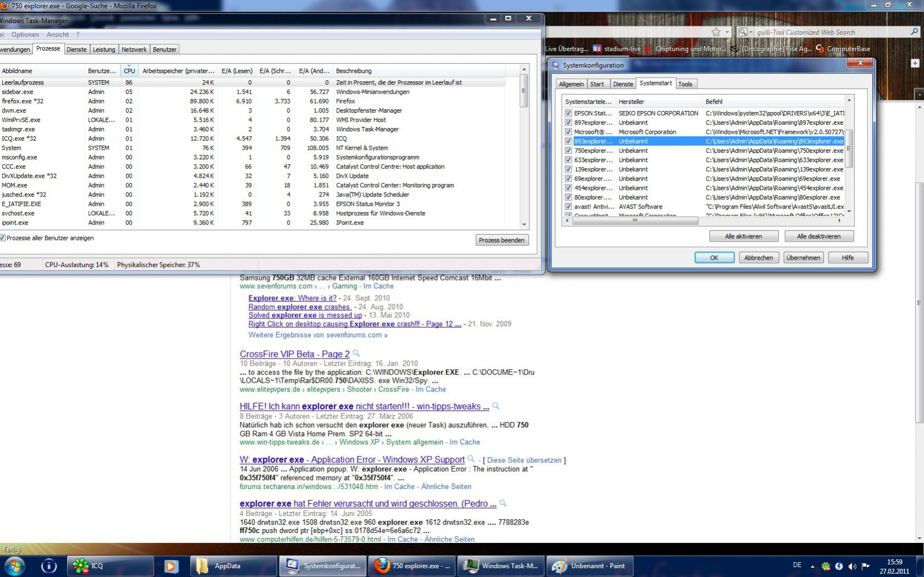
Task: Open the Chiptuning und Motor bookmark
Action: coord(686,49)
